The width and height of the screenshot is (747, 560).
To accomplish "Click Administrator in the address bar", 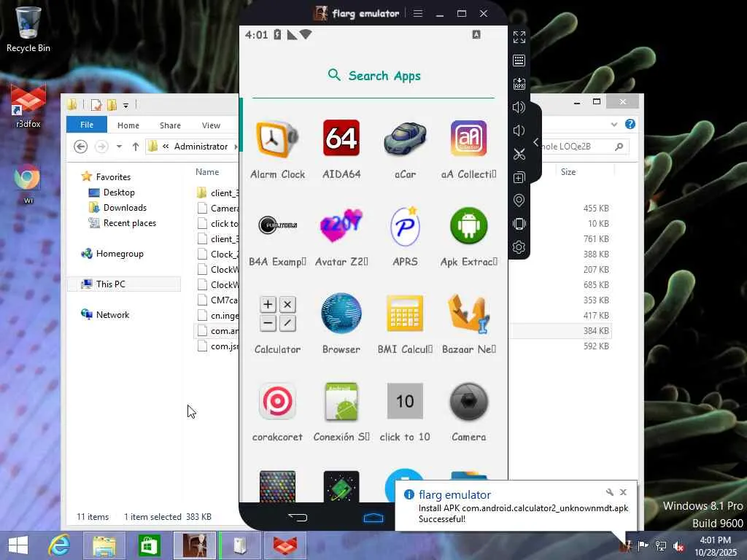I will pos(201,147).
